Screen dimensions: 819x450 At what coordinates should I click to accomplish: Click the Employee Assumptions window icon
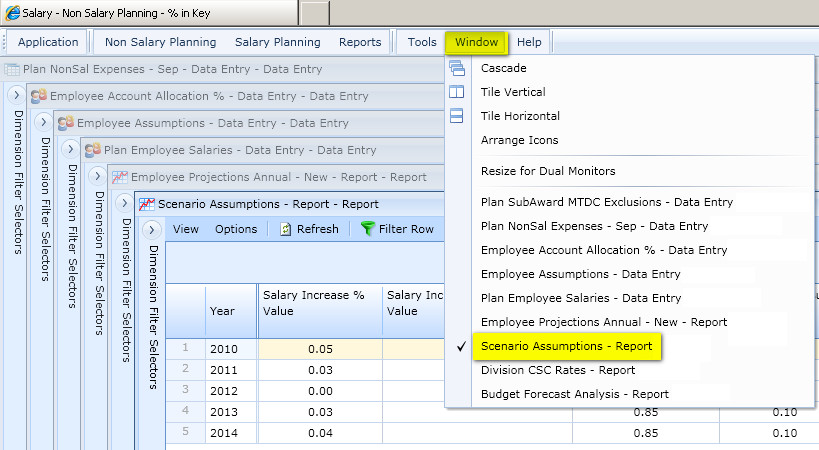66,123
